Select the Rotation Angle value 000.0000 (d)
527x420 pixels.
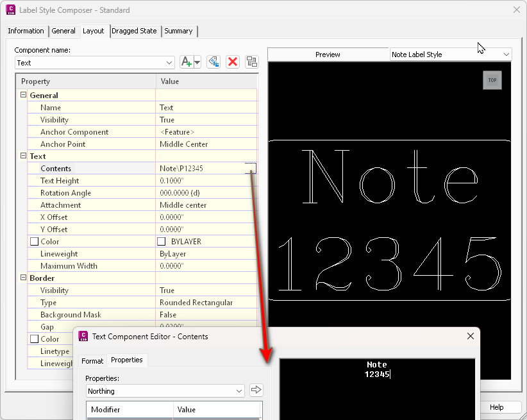tap(206, 192)
